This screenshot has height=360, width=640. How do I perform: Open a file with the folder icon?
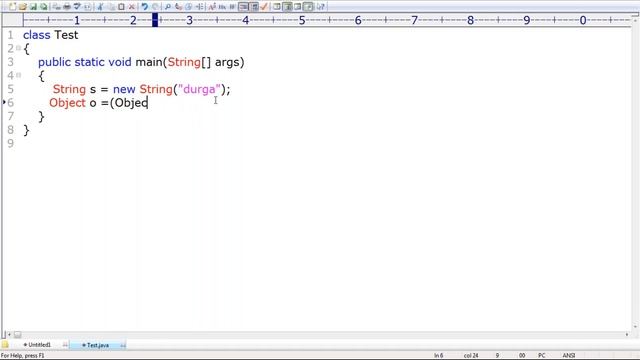(23, 7)
